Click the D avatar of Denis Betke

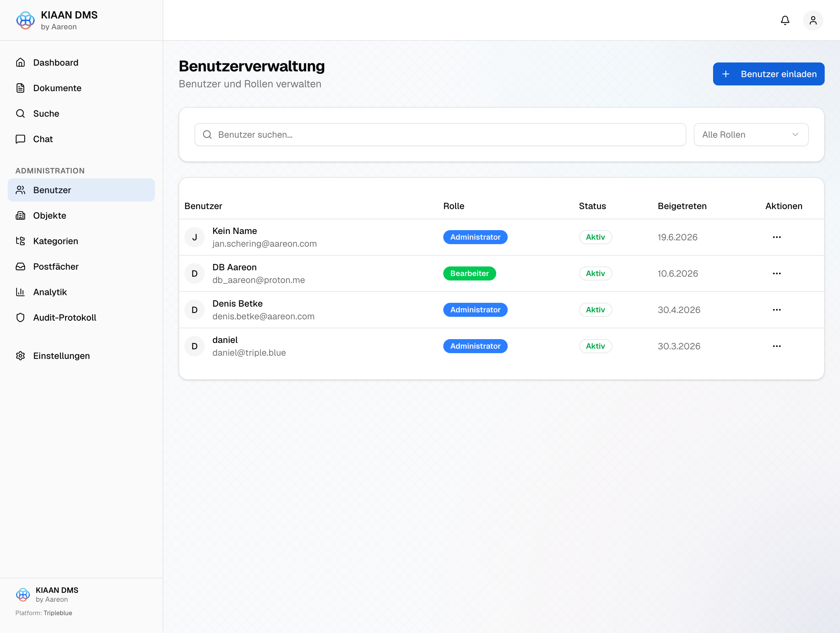click(x=195, y=310)
